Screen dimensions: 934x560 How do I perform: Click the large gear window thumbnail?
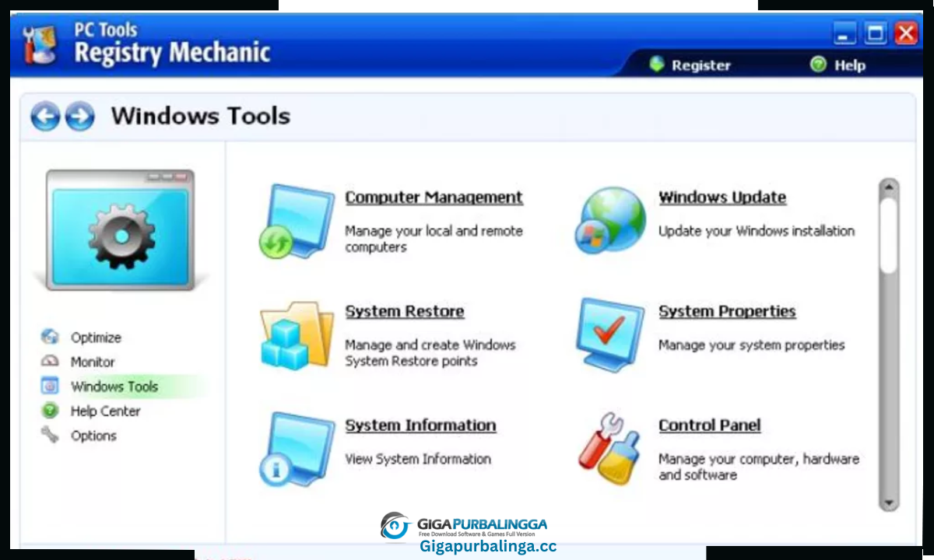(x=120, y=229)
